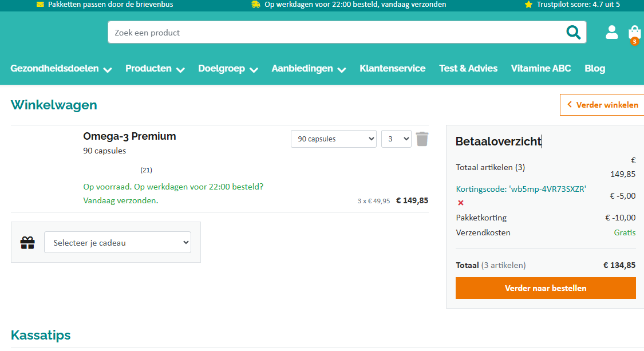Click the '3 x € 49,95' price text
Image resolution: width=644 pixels, height=351 pixels.
point(374,201)
